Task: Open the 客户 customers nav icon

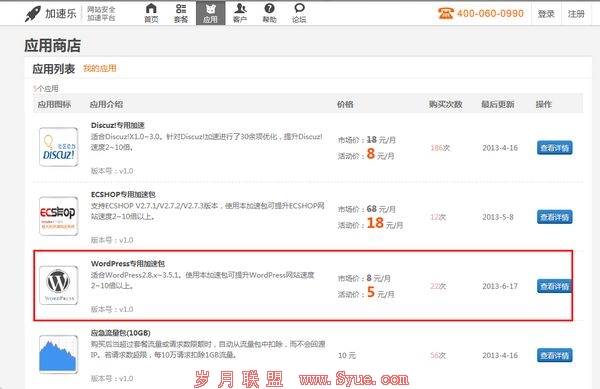Action: 240,13
